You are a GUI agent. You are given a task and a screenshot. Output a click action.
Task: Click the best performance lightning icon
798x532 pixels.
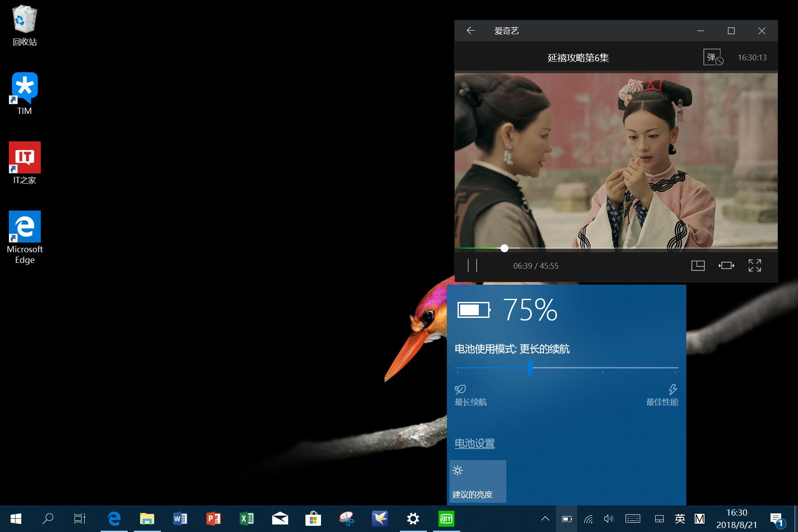click(673, 390)
